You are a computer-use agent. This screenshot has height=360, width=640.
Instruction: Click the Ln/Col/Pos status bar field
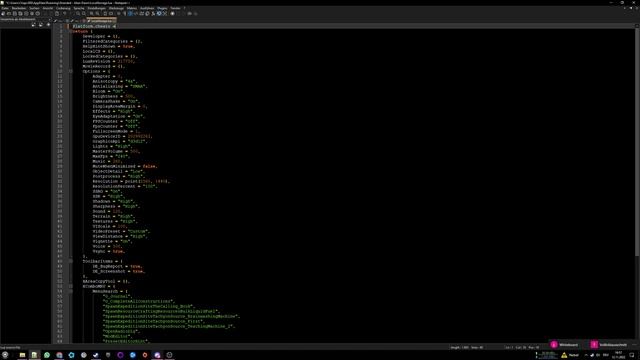522,347
